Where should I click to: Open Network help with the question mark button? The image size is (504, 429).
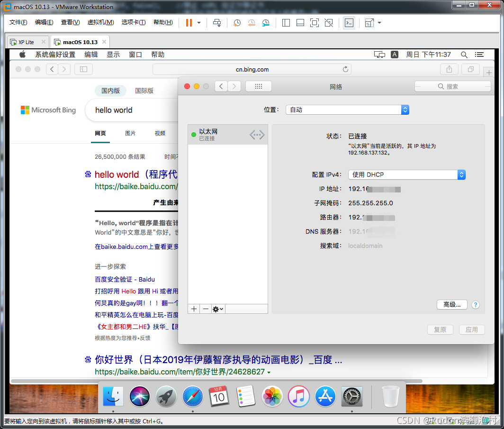tap(476, 305)
